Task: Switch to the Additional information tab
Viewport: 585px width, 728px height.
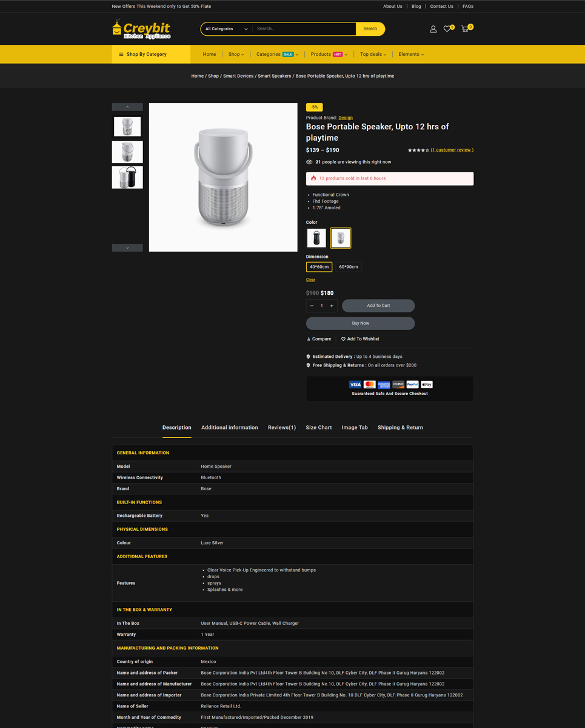Action: [229, 428]
